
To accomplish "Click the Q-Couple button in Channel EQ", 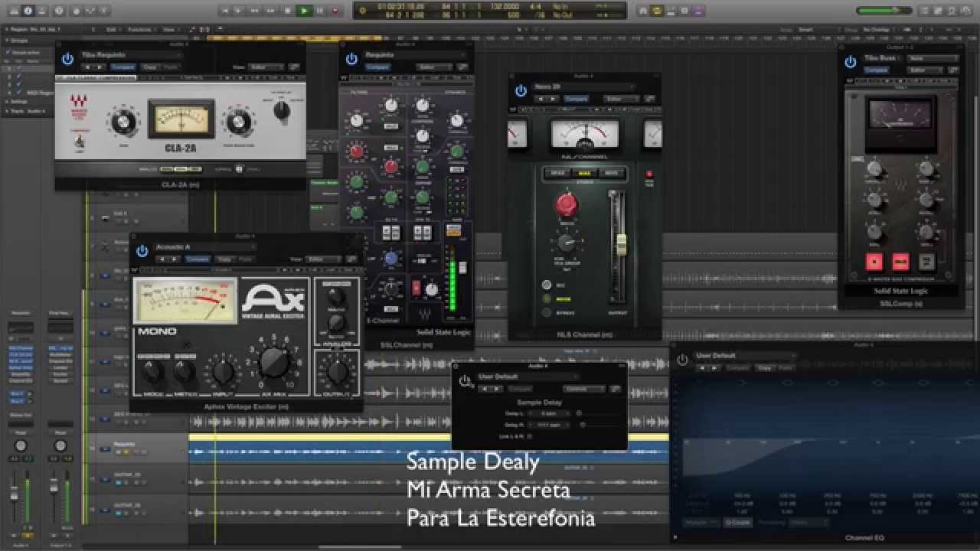I will point(737,523).
